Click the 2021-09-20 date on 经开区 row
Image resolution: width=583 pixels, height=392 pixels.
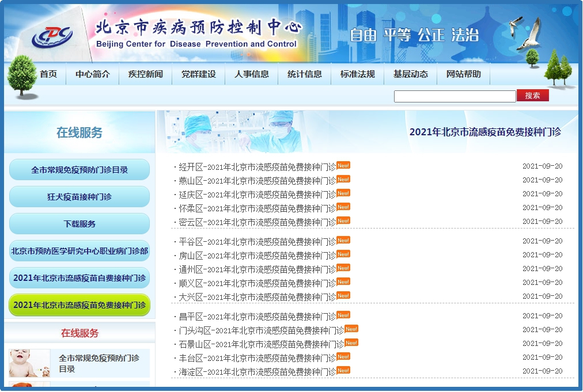(x=543, y=166)
